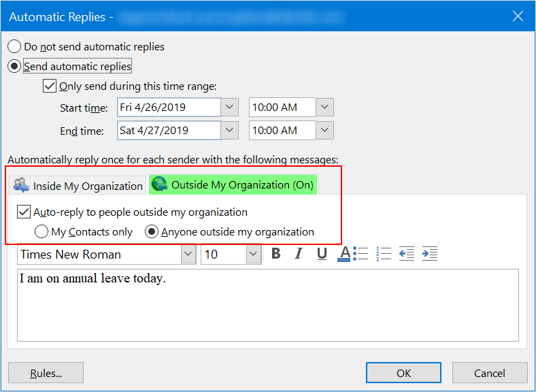
Task: Choose My Contacts only option
Action: coord(41,232)
